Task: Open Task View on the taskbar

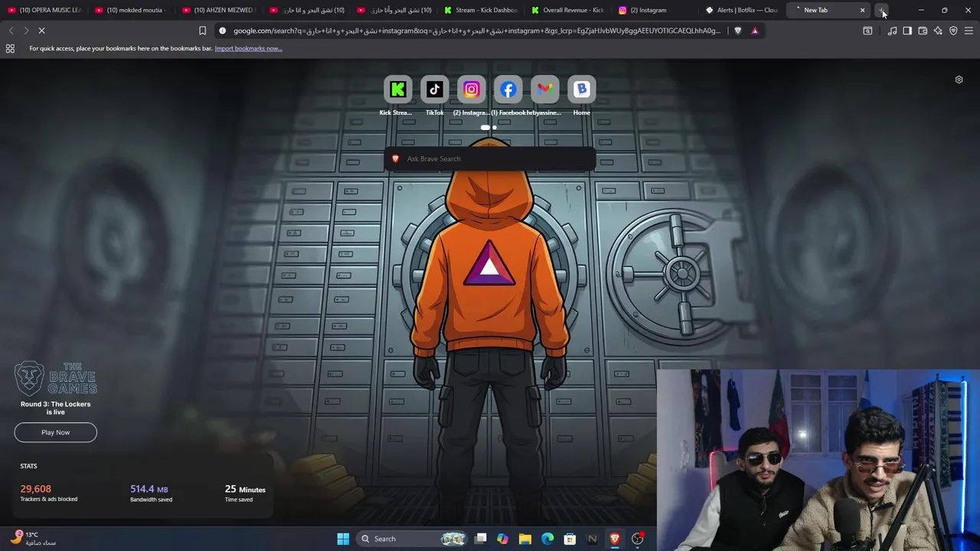Action: click(480, 539)
